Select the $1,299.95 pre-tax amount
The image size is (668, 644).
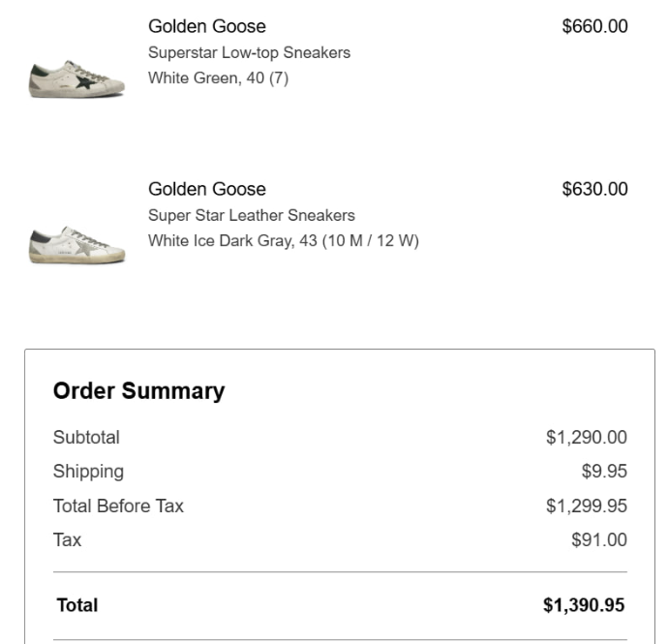(x=586, y=506)
